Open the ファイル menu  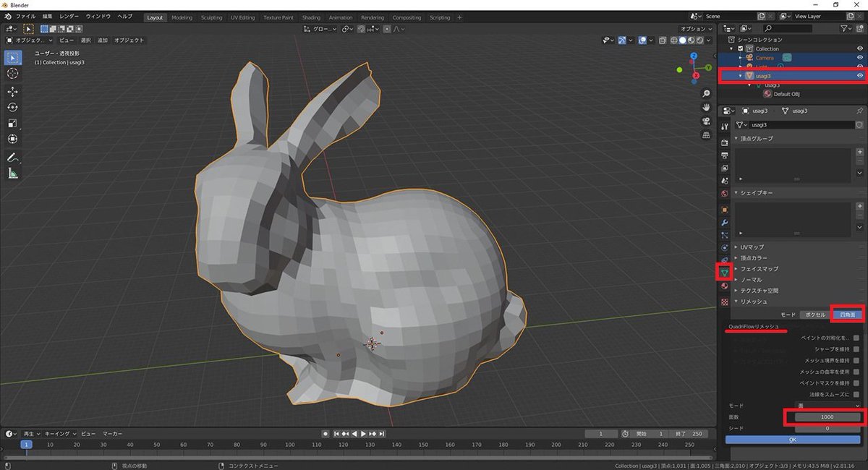[x=25, y=16]
